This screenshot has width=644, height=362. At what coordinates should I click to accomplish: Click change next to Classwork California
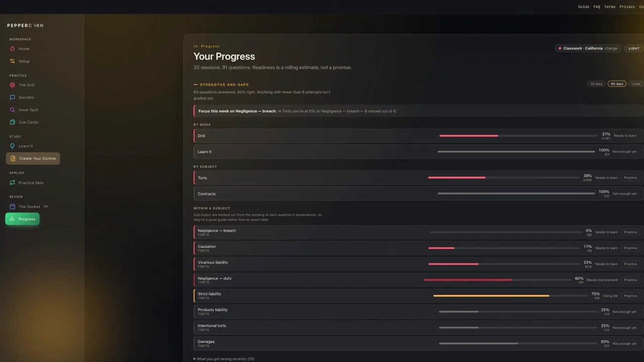[611, 48]
